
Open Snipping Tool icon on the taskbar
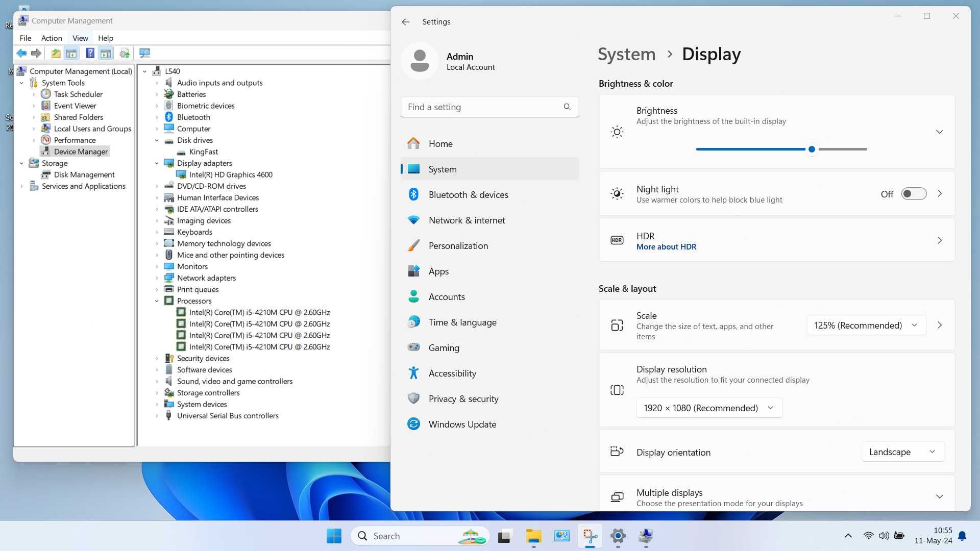590,536
